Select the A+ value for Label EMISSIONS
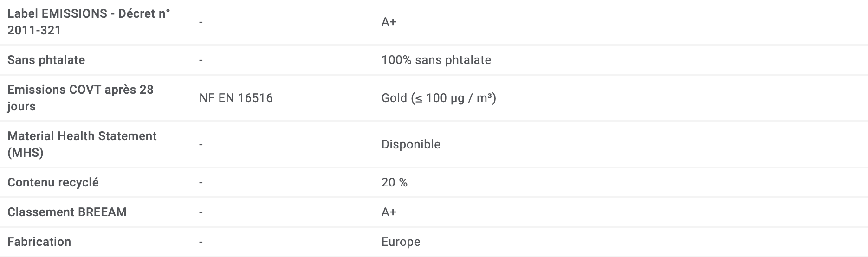 pos(389,22)
